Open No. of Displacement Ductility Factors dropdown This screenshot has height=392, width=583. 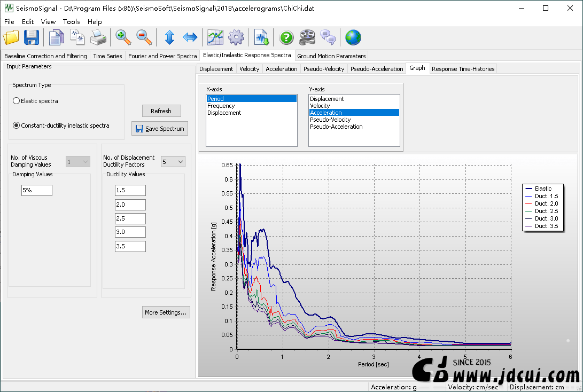pyautogui.click(x=173, y=162)
